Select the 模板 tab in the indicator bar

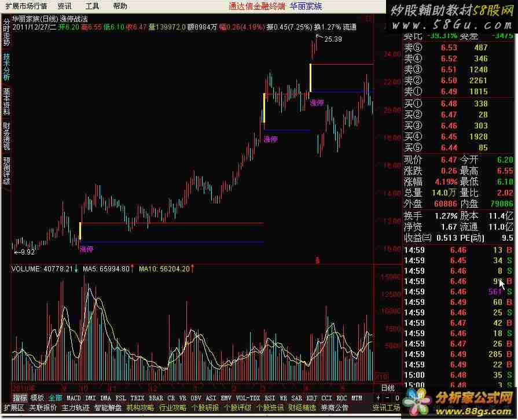(x=37, y=398)
